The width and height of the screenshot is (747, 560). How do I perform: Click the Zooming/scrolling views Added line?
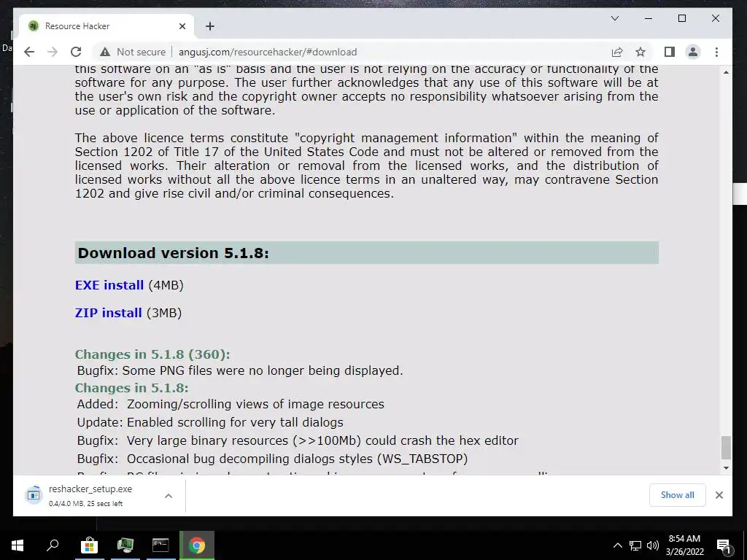coord(231,404)
